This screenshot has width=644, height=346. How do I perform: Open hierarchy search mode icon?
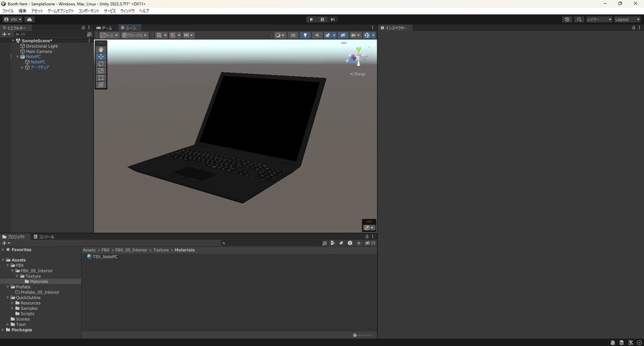pyautogui.click(x=89, y=35)
